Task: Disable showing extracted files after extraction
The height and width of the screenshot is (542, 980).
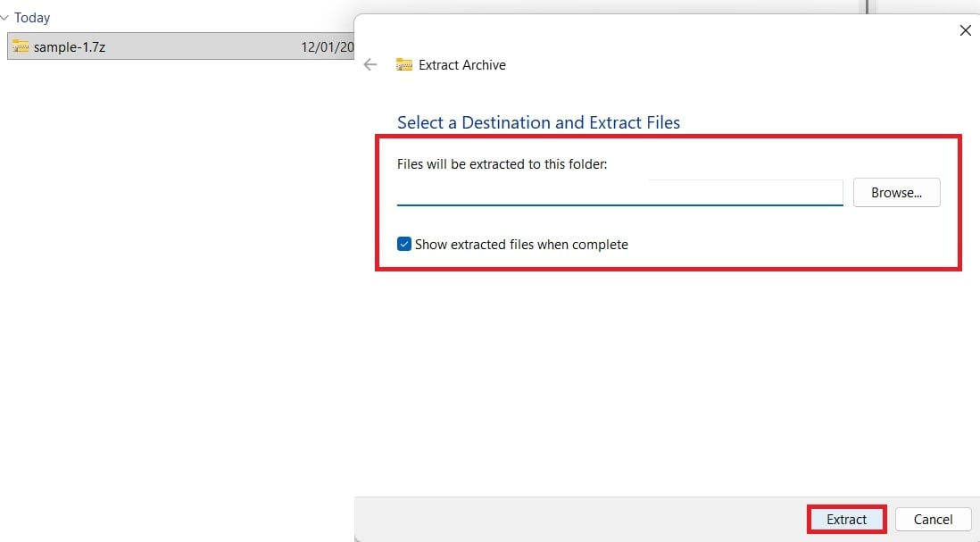Action: (x=404, y=243)
